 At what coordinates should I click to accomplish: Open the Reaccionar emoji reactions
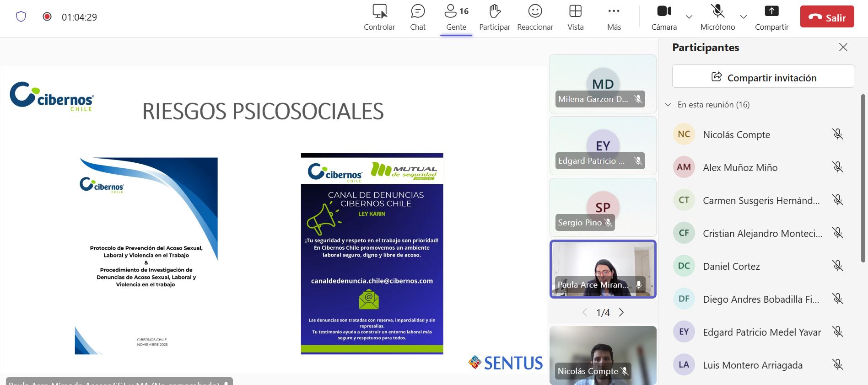(534, 11)
